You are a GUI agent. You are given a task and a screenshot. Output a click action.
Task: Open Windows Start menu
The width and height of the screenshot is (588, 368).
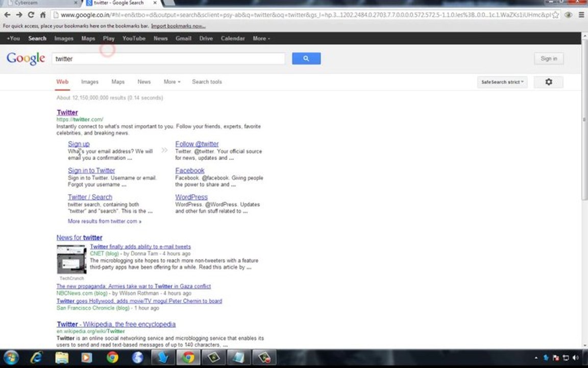pos(11,357)
